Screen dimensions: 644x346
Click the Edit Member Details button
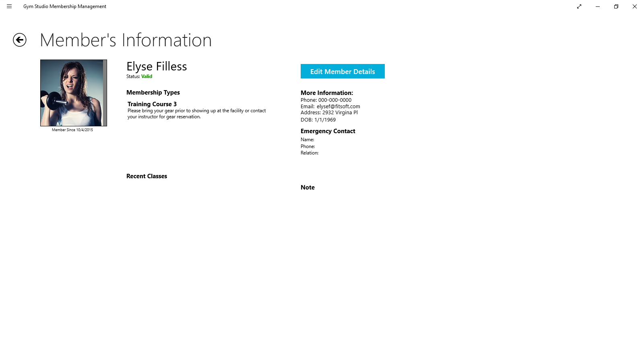coord(343,71)
